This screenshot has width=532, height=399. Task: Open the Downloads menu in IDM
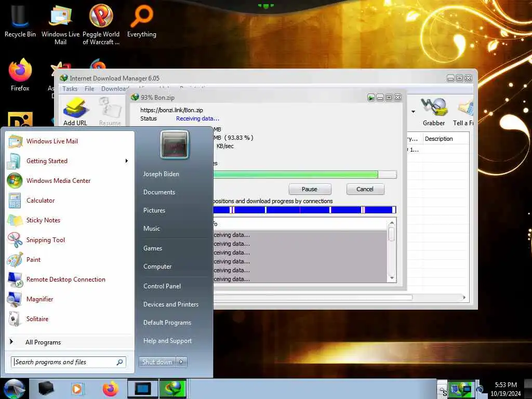coord(115,89)
